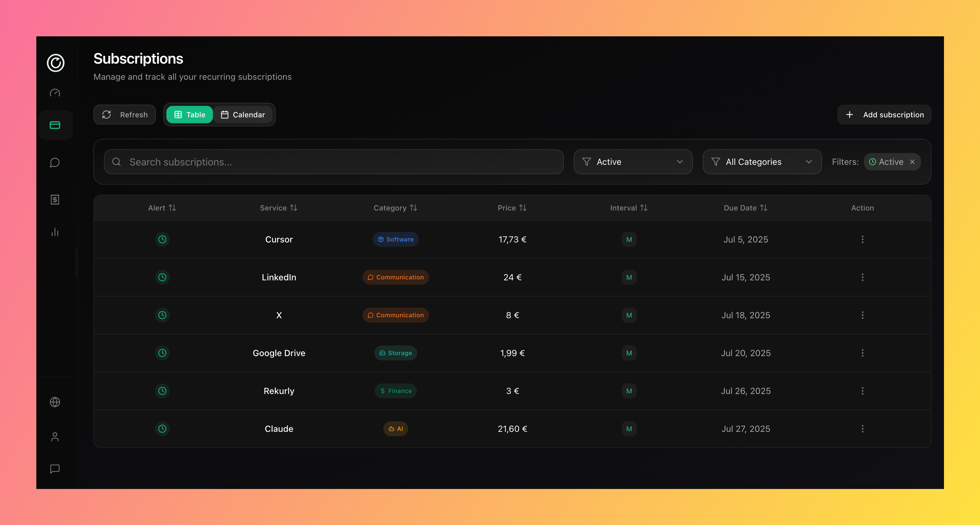Switch to the Table view tab

coord(189,115)
